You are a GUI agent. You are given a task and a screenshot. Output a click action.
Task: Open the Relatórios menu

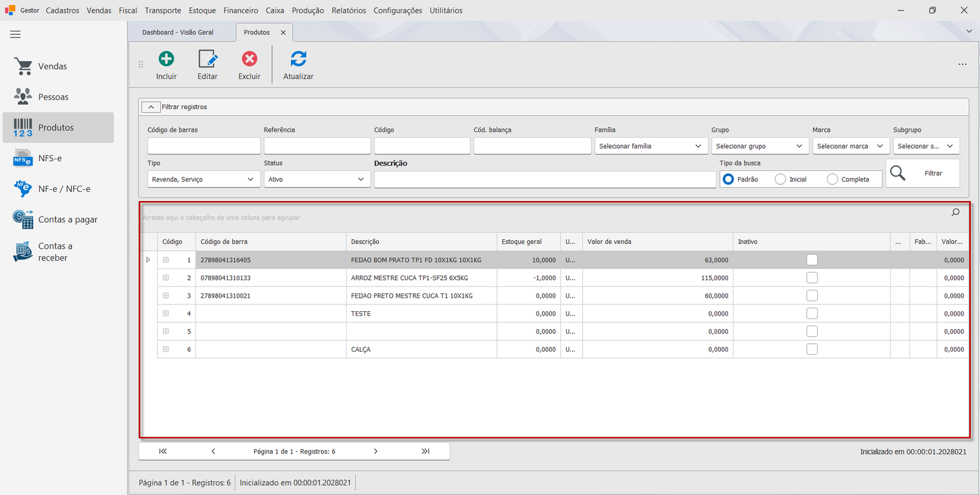(x=349, y=10)
